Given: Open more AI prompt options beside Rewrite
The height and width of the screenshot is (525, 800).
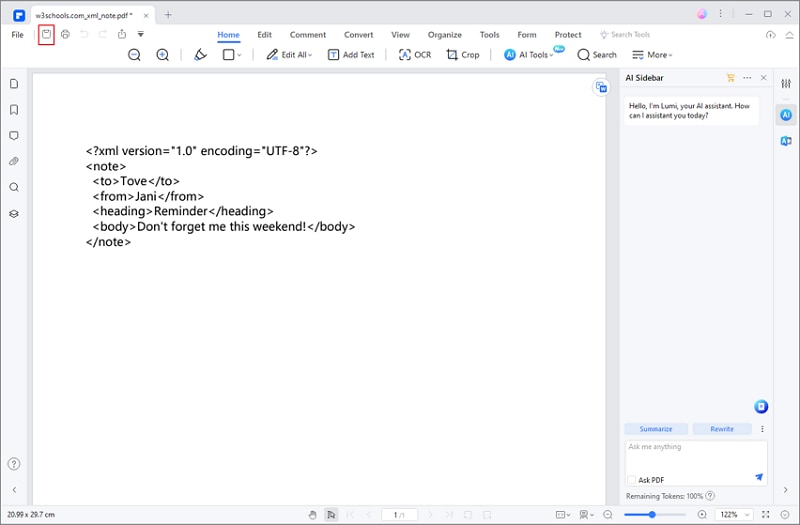Looking at the screenshot, I should [763, 429].
